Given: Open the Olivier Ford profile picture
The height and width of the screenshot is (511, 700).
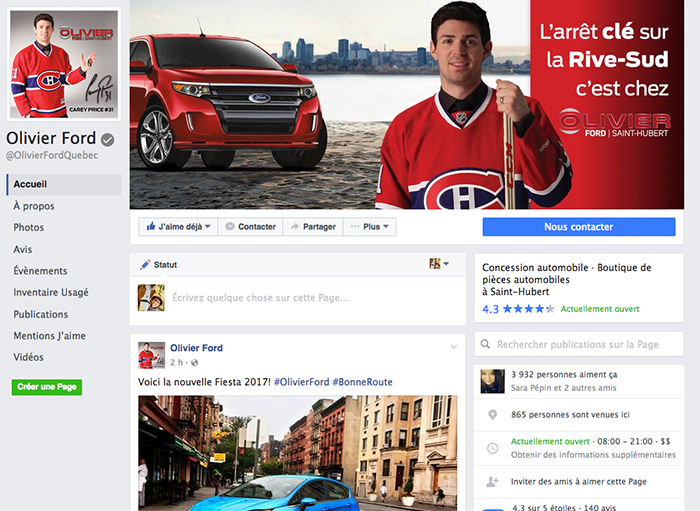Looking at the screenshot, I should 64,64.
